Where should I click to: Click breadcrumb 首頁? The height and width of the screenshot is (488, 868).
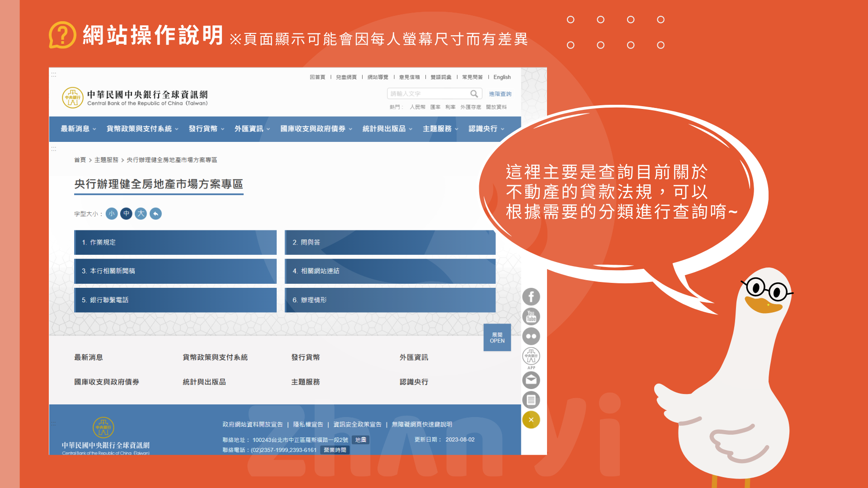coord(80,160)
